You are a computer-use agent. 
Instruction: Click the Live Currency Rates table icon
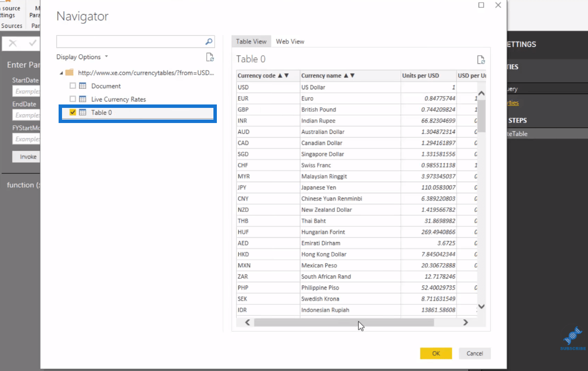pos(83,99)
